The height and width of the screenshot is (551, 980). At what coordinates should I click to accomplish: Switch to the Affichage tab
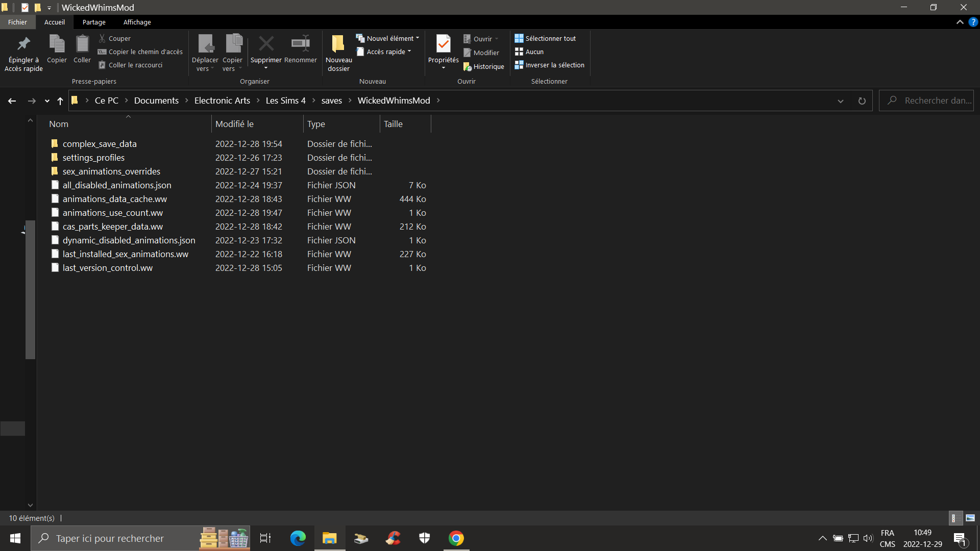pos(137,22)
